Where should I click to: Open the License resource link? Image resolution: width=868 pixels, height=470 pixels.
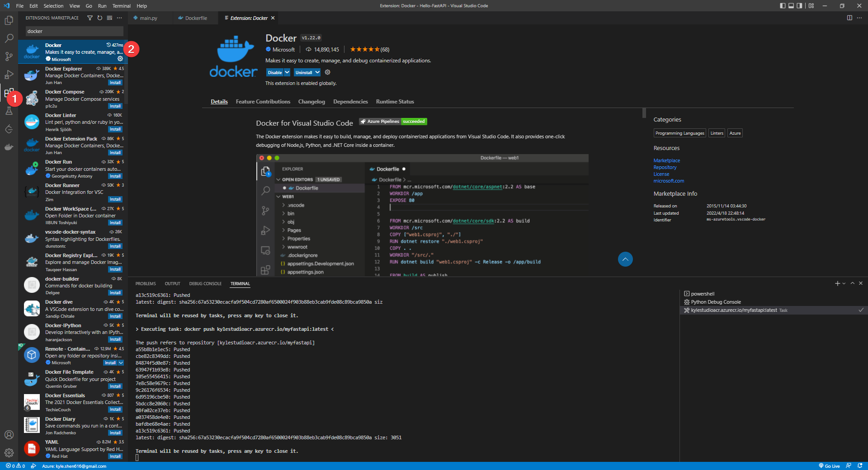[x=661, y=174]
